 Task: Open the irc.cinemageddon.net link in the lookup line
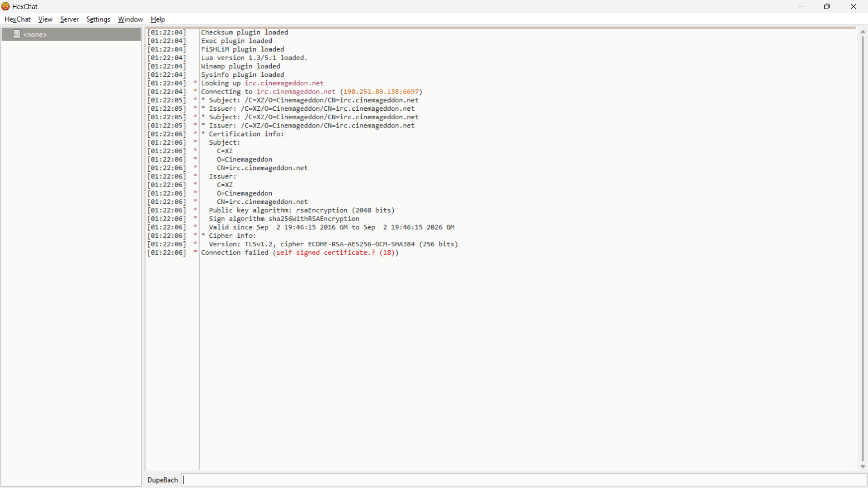(x=284, y=83)
